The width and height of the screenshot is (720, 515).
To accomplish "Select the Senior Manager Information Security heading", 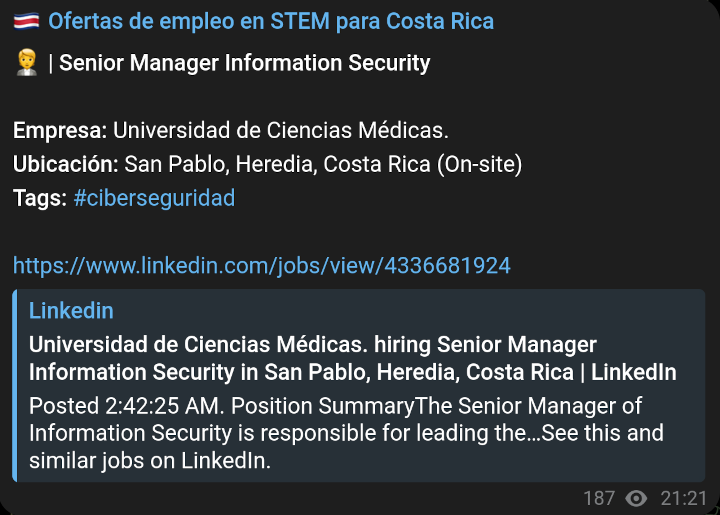I will pos(245,64).
